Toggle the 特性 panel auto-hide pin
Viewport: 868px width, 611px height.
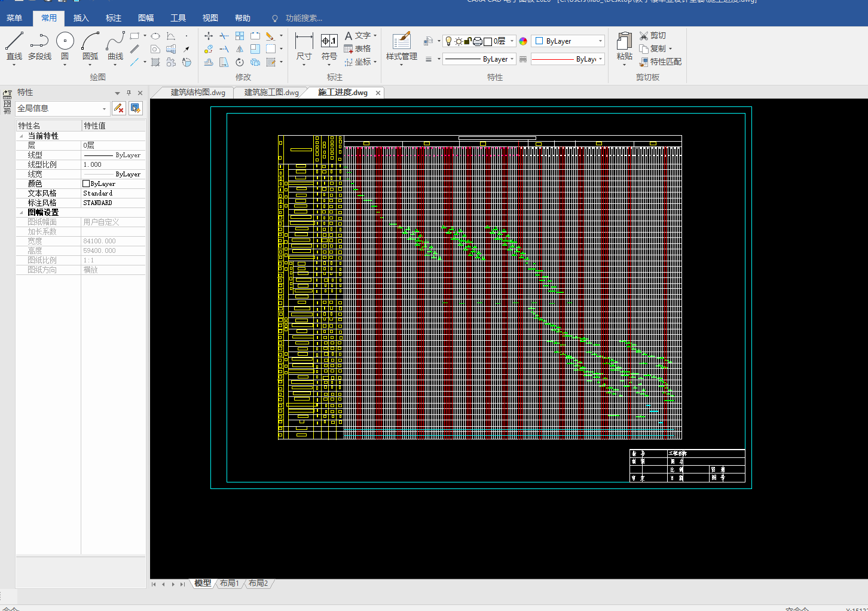129,93
